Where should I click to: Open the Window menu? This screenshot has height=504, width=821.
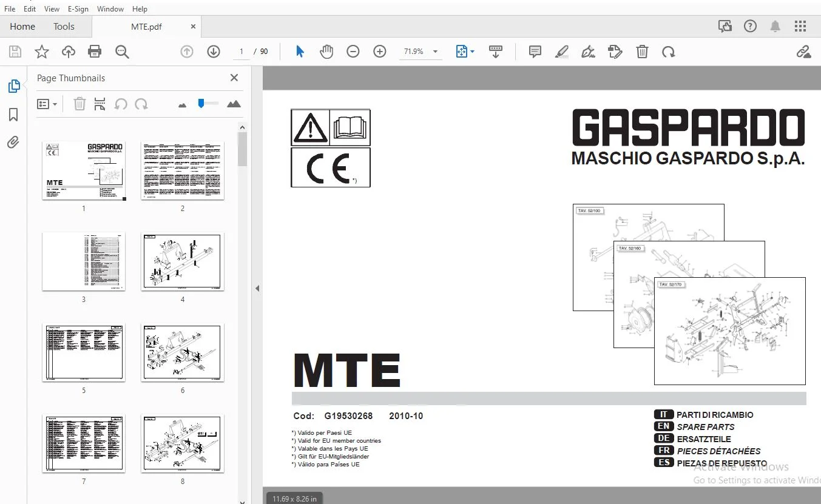110,9
